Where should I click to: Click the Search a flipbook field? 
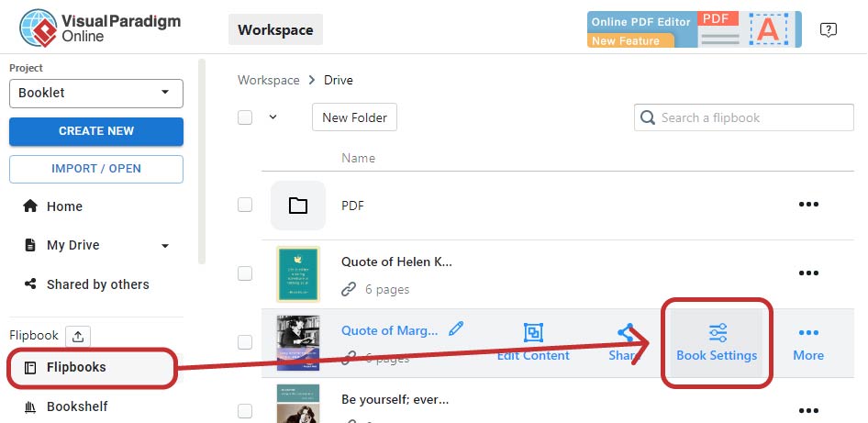click(752, 117)
